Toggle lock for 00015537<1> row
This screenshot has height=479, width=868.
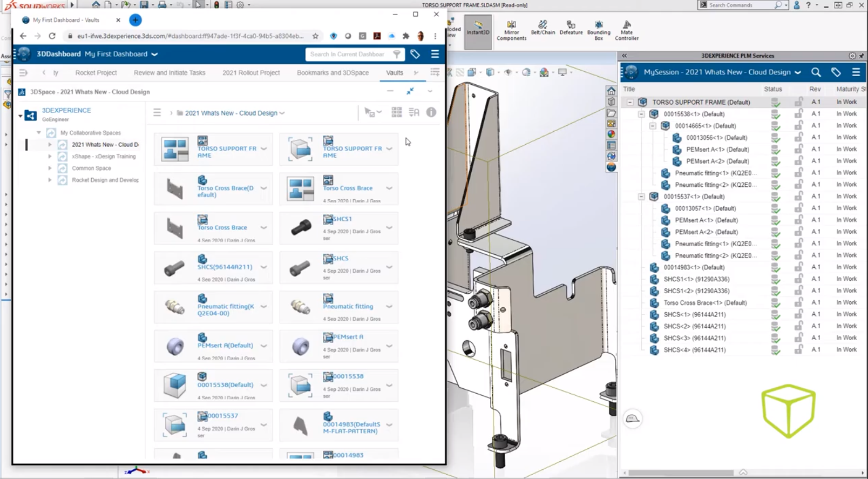pos(798,197)
